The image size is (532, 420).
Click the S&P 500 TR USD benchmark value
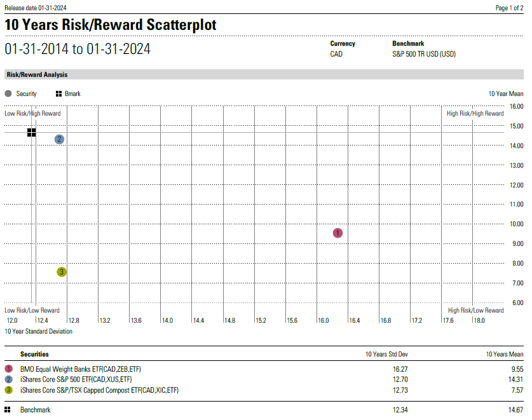424,54
